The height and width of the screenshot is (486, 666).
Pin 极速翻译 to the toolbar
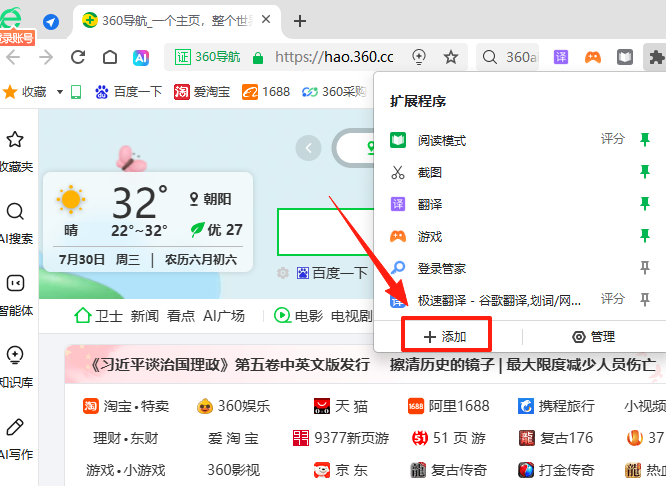pos(645,300)
